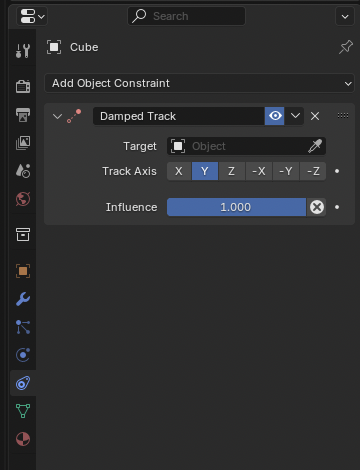The width and height of the screenshot is (360, 470).
Task: Set Track Axis to Y
Action: click(205, 171)
